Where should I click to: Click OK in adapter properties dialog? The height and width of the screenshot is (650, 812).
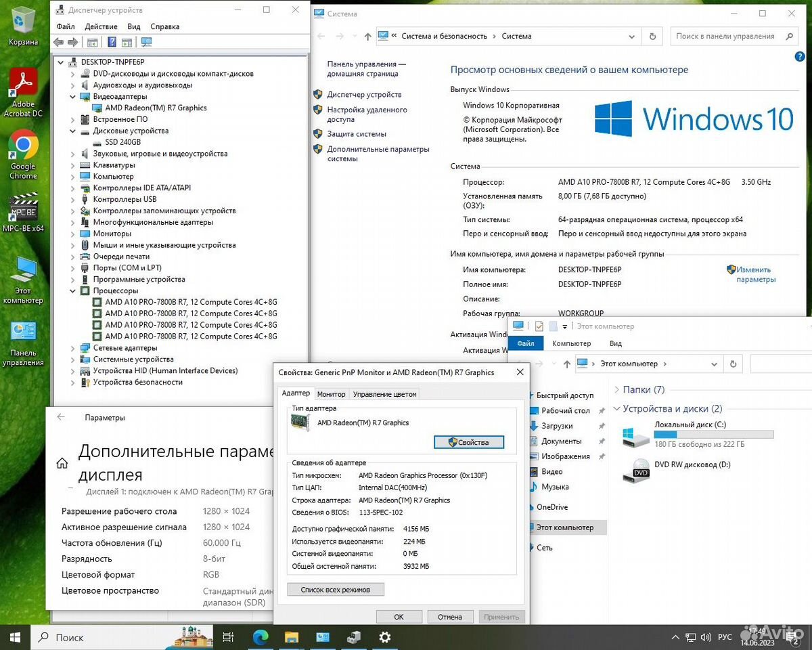point(399,617)
